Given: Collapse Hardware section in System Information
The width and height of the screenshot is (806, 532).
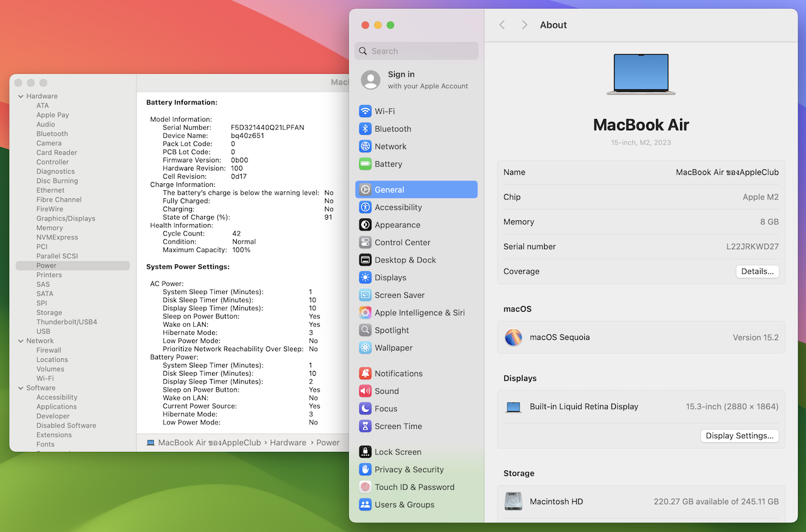Looking at the screenshot, I should (x=21, y=96).
